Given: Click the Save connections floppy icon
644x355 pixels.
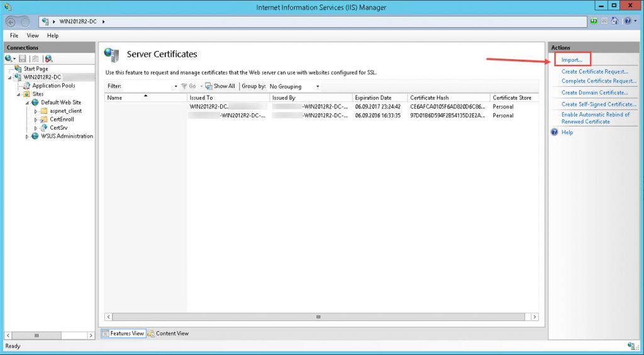Looking at the screenshot, I should 23,59.
